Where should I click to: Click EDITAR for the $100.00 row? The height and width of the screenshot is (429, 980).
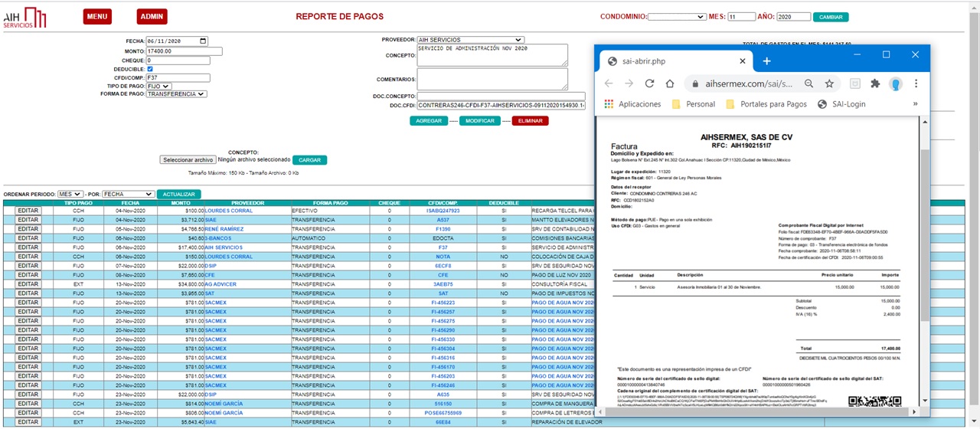point(28,211)
